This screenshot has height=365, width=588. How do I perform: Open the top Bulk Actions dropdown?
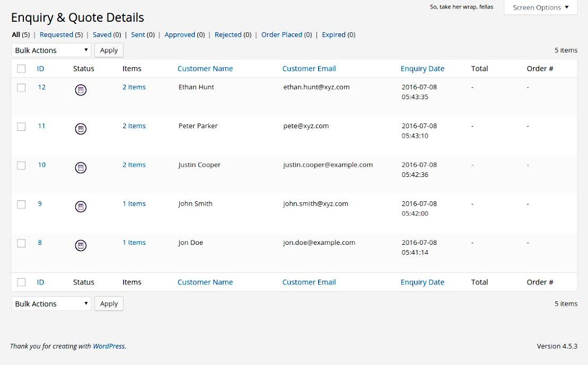point(51,50)
